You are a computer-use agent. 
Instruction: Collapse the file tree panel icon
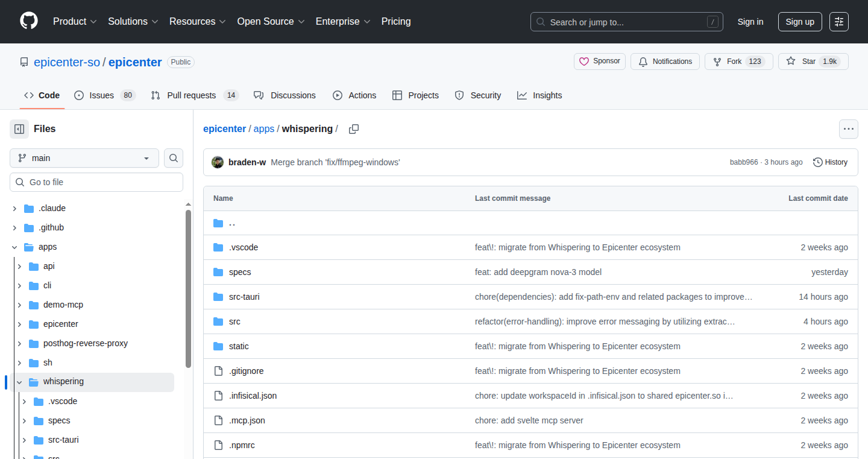[19, 129]
